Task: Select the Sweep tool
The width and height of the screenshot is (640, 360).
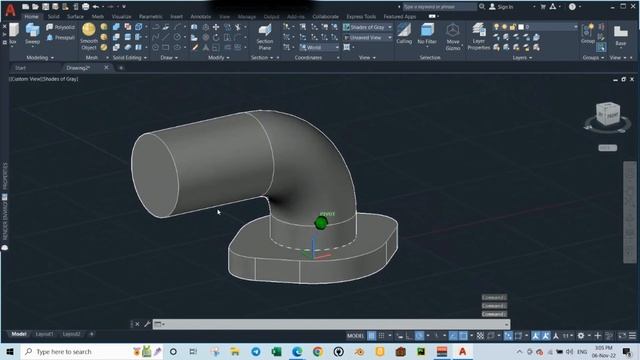Action: [32, 33]
